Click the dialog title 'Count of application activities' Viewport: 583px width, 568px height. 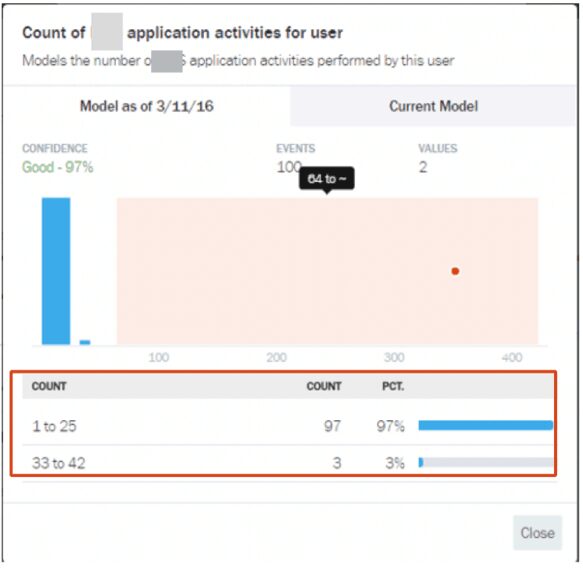pyautogui.click(x=182, y=33)
